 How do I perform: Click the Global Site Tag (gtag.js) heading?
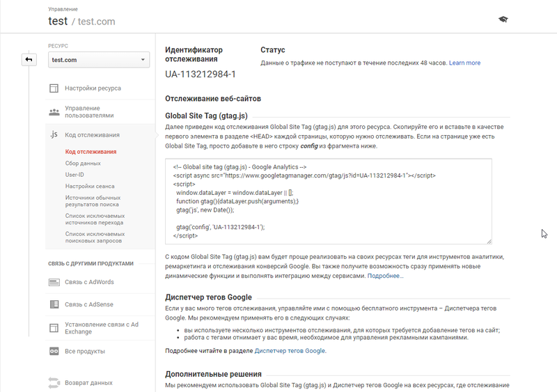(x=206, y=116)
